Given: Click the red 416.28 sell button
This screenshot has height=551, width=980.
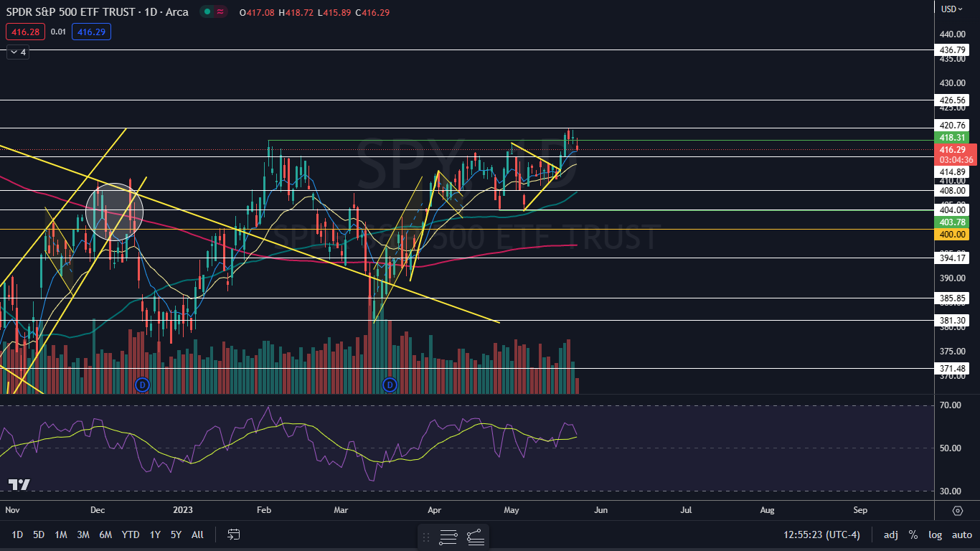Looking at the screenshot, I should 25,32.
